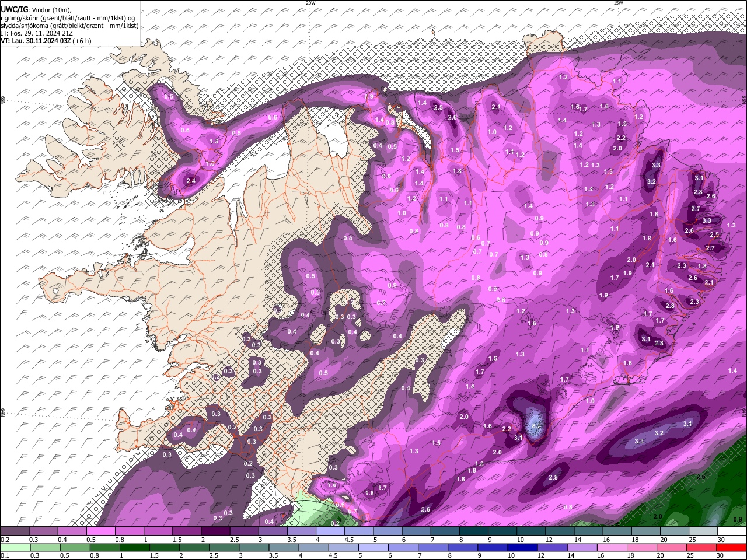
Task: Click the deep blue lower swatch between 10 and 12
Action: click(521, 548)
